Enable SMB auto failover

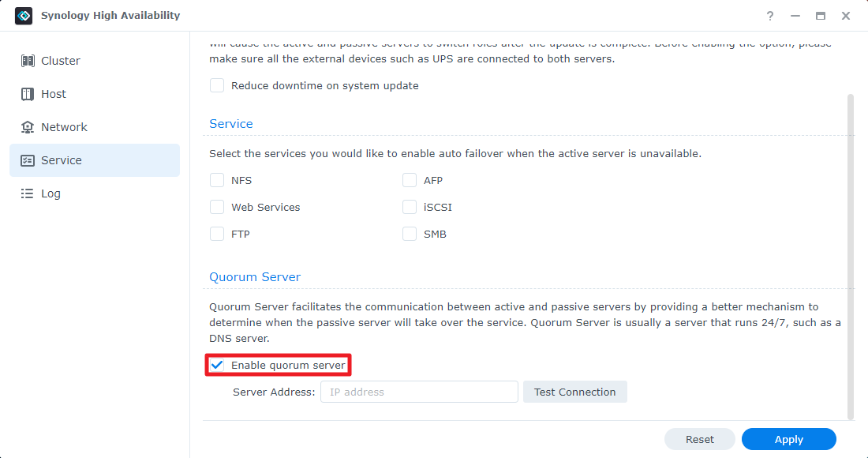(410, 234)
